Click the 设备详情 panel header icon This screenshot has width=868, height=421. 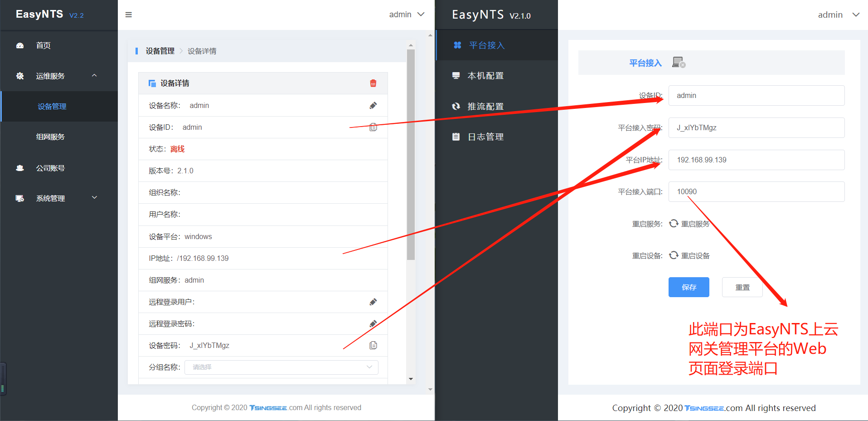(x=152, y=83)
